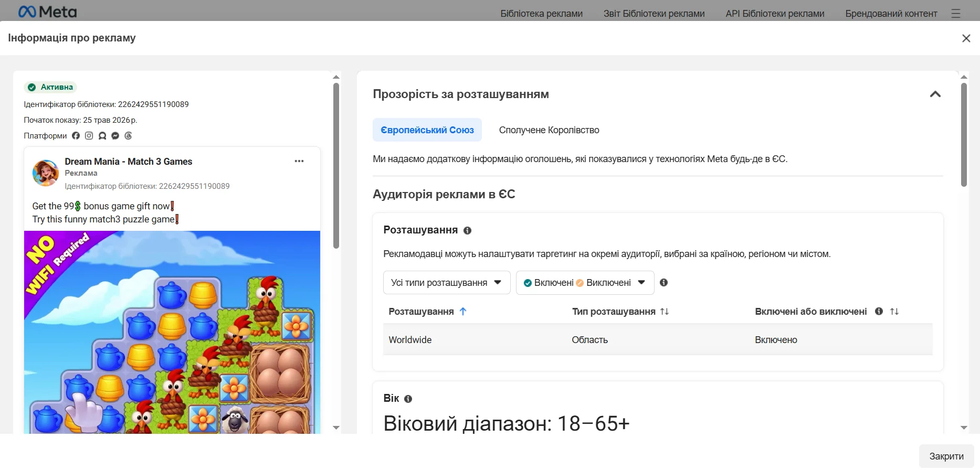Click the ad creative game image
Screen dimensions: 980x470
coord(172,332)
